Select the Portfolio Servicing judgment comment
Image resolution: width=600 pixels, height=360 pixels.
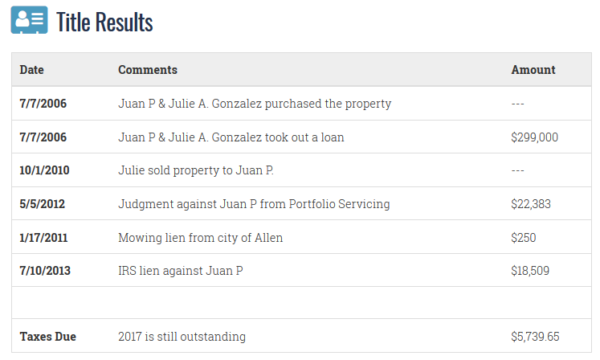click(x=254, y=204)
